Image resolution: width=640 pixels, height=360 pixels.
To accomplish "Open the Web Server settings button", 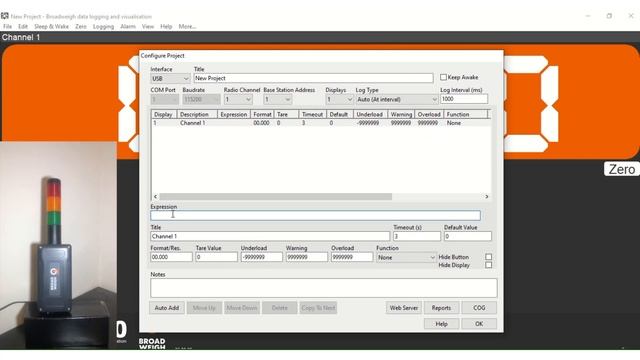I will click(404, 308).
